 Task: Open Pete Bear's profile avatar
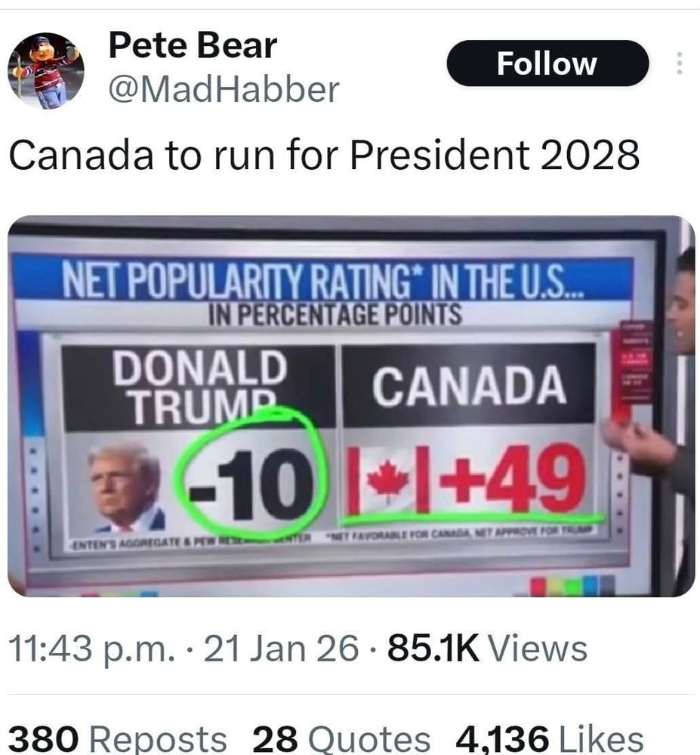[x=46, y=71]
